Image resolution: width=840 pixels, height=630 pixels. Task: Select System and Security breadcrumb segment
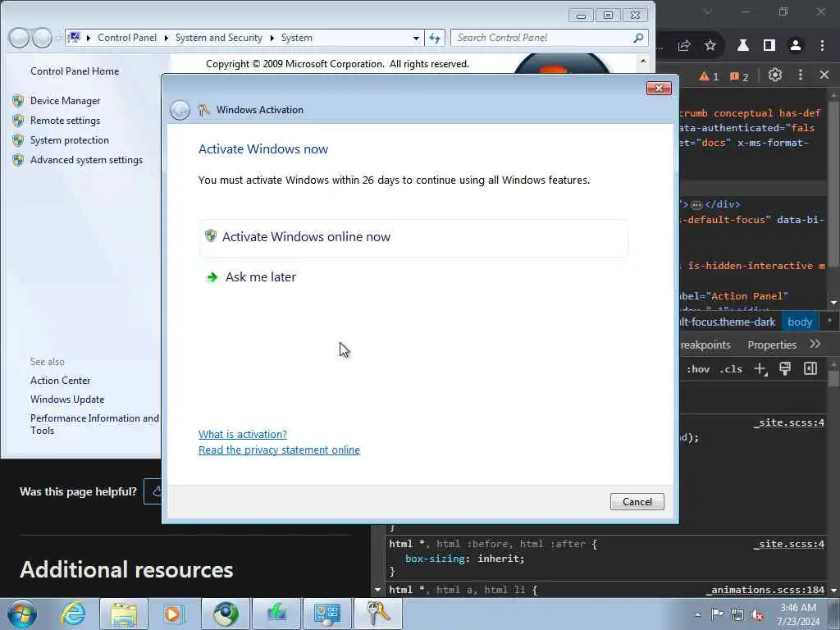point(218,38)
